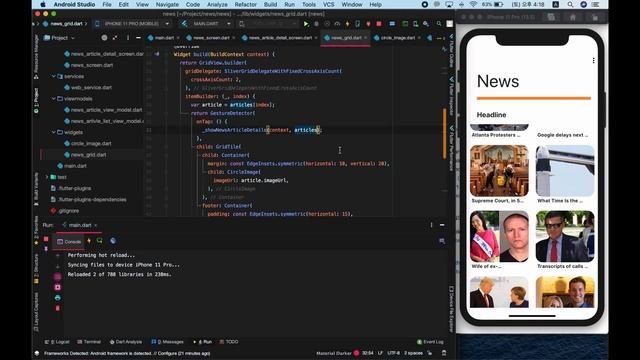640x360 pixels.
Task: Open the Event Log
Action: (x=430, y=342)
